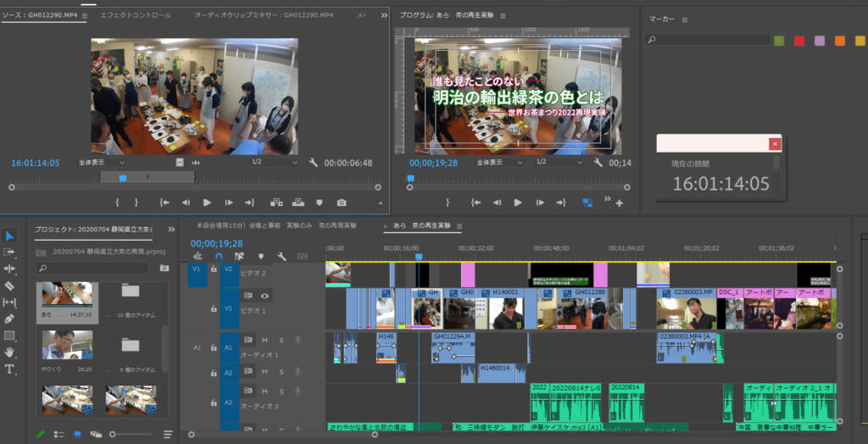Switch Project panel to freeform view
The image size is (868, 444).
pos(96,435)
